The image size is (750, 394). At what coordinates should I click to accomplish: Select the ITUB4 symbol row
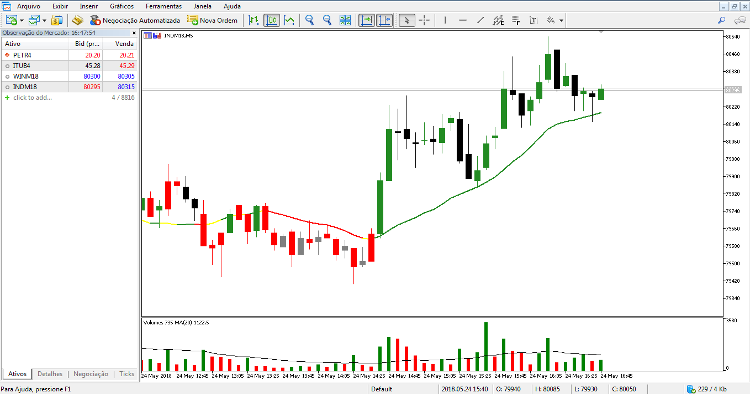tap(69, 66)
